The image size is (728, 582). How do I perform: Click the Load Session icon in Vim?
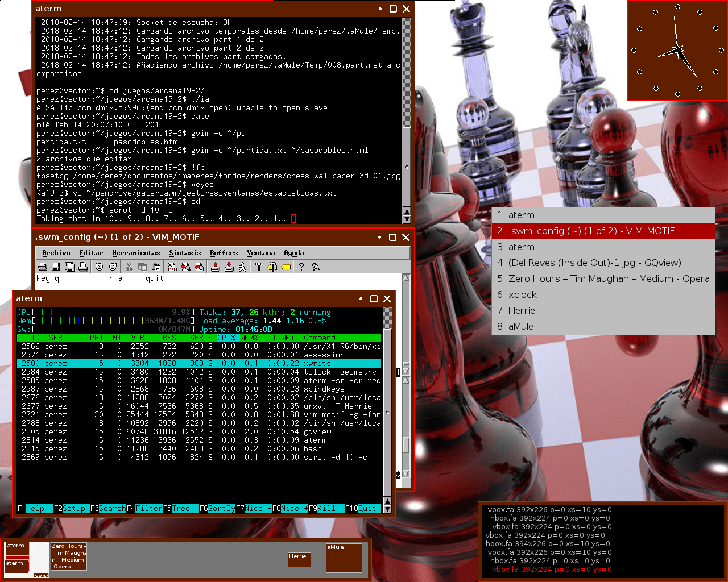pyautogui.click(x=215, y=267)
